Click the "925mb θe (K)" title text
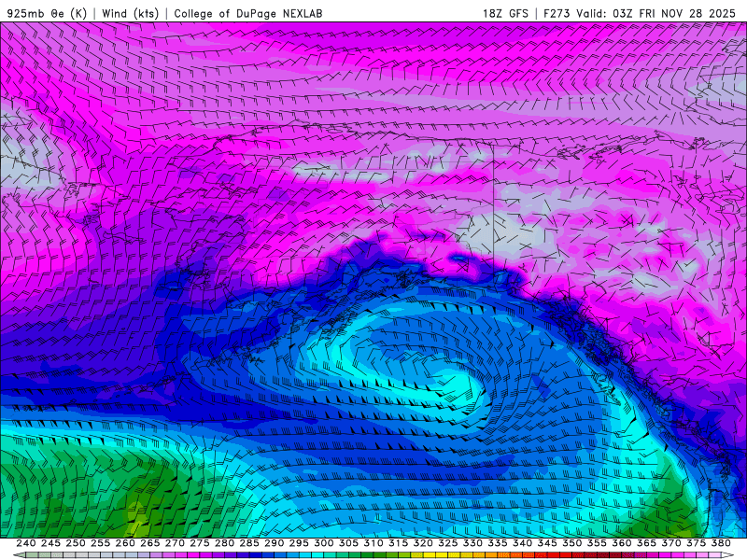 (x=48, y=13)
